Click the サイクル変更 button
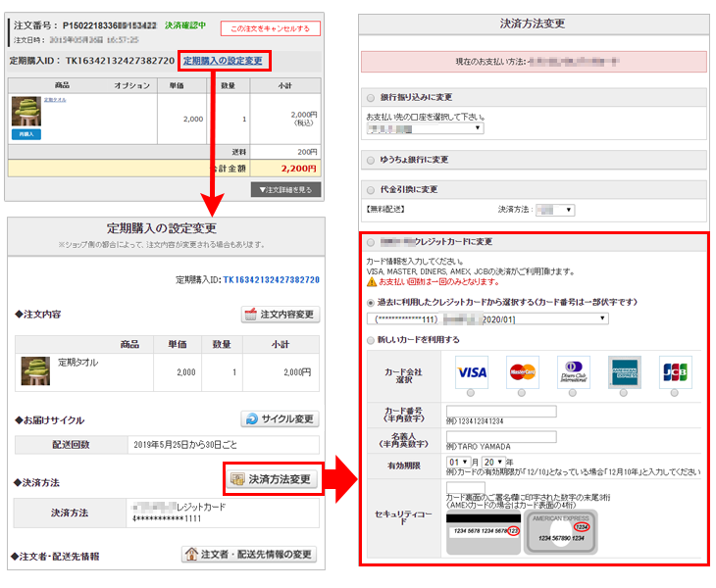The width and height of the screenshot is (716, 588). [280, 418]
